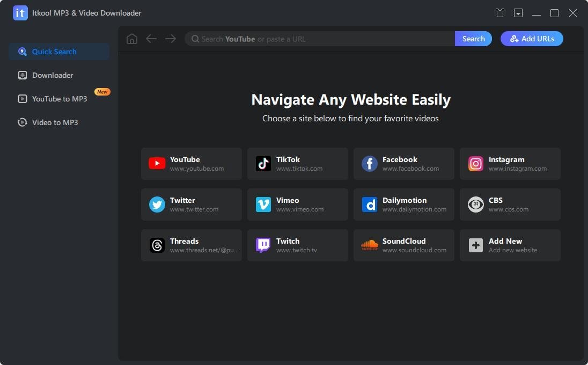The height and width of the screenshot is (365, 588).
Task: Click the Home icon in the toolbar
Action: click(132, 39)
